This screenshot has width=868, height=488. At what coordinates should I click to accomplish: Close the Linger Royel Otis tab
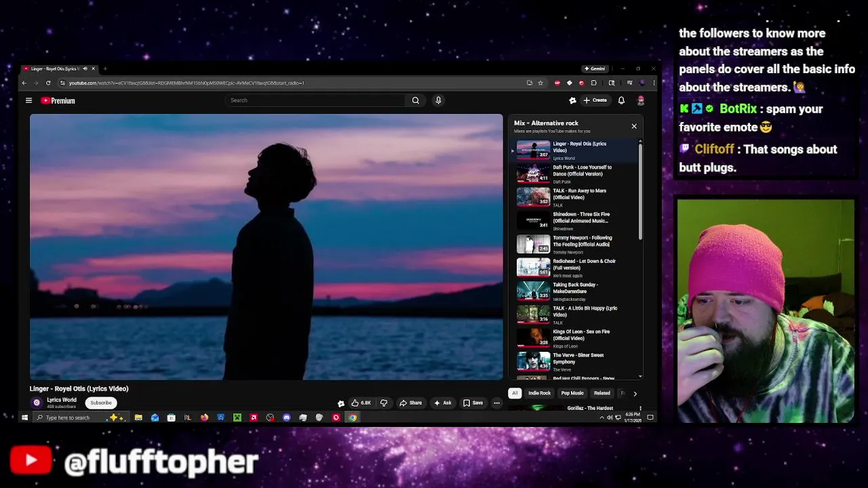[94, 68]
